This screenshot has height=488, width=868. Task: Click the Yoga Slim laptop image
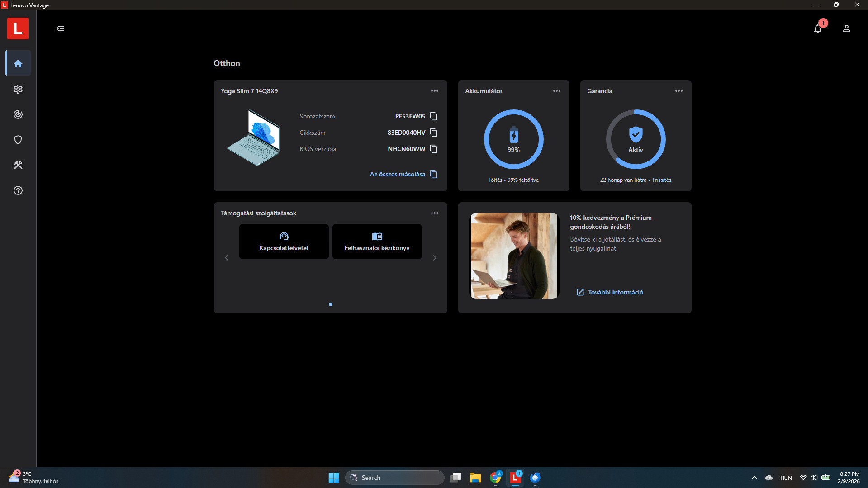(x=254, y=137)
